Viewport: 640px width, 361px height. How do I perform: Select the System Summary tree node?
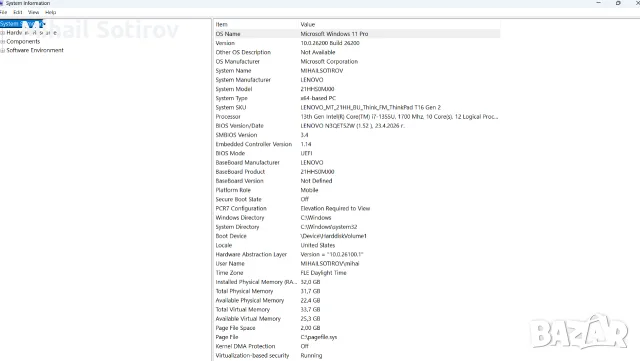pyautogui.click(x=22, y=24)
